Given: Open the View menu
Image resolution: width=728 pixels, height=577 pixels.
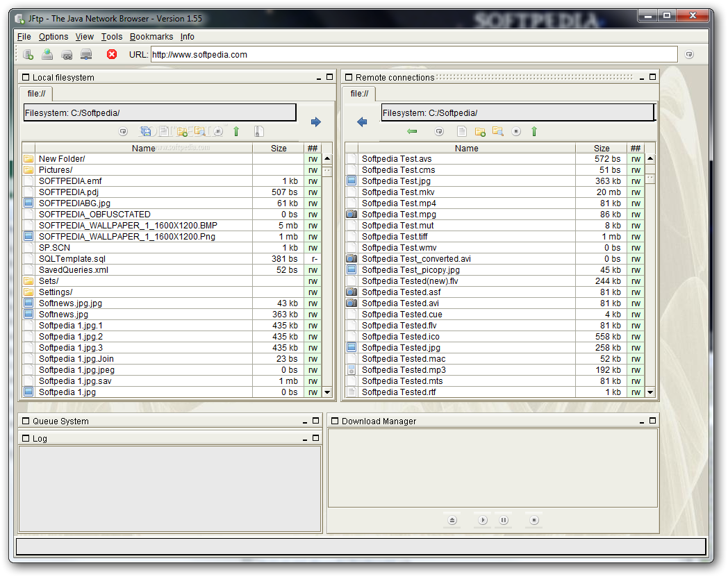Looking at the screenshot, I should 85,37.
